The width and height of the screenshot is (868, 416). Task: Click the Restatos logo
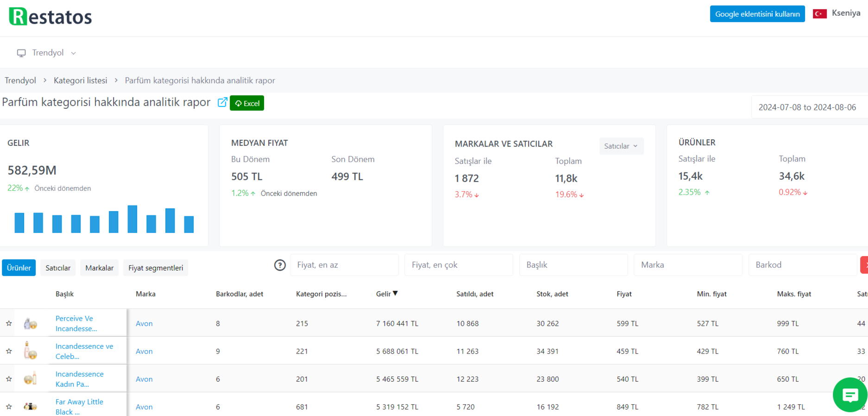tap(50, 17)
